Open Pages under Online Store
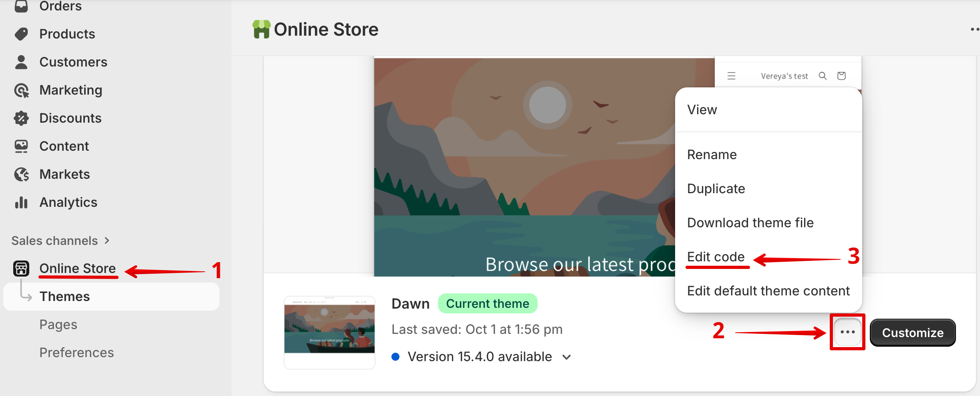 point(58,325)
